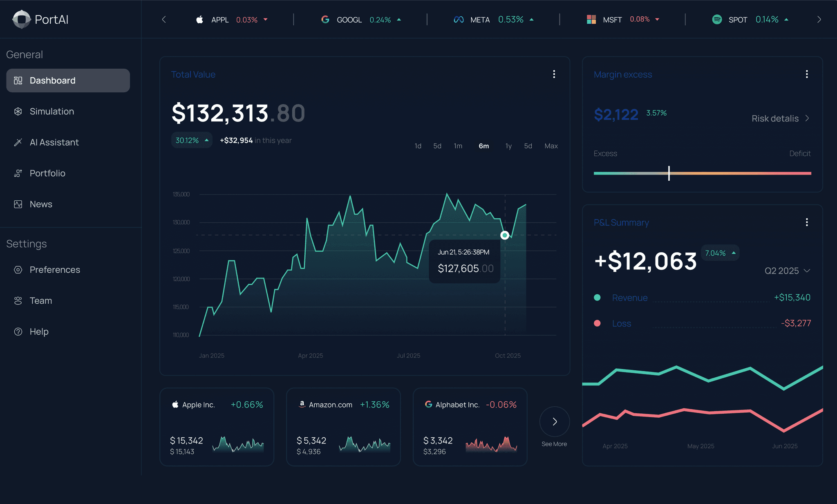Open Total Value three-dot menu
The image size is (837, 504).
click(x=554, y=74)
